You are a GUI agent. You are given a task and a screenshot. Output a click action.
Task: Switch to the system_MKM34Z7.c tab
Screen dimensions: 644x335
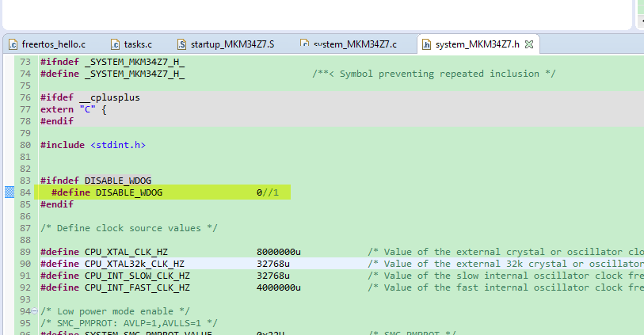(354, 44)
